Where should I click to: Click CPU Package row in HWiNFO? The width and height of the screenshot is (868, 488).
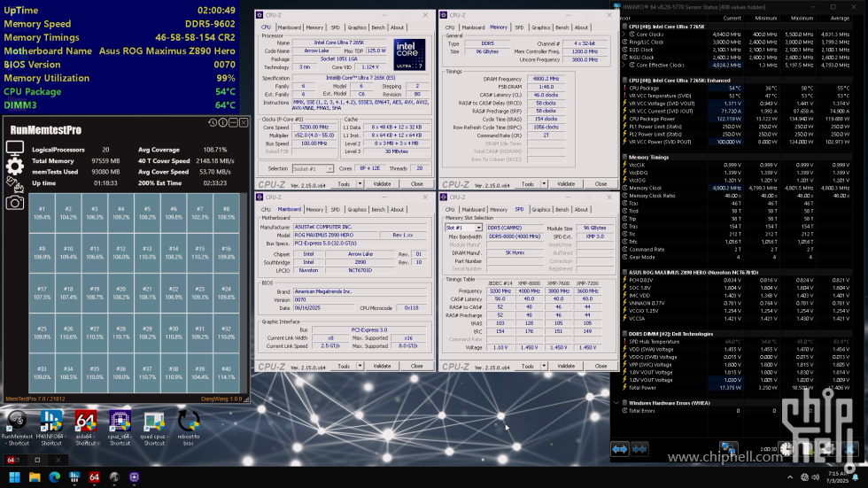click(736, 88)
